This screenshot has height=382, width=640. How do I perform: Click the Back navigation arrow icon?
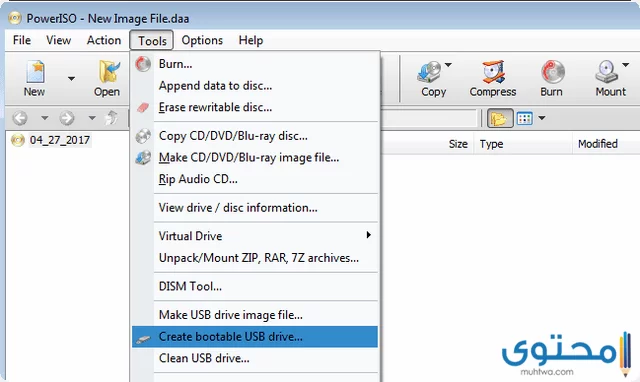(x=20, y=118)
